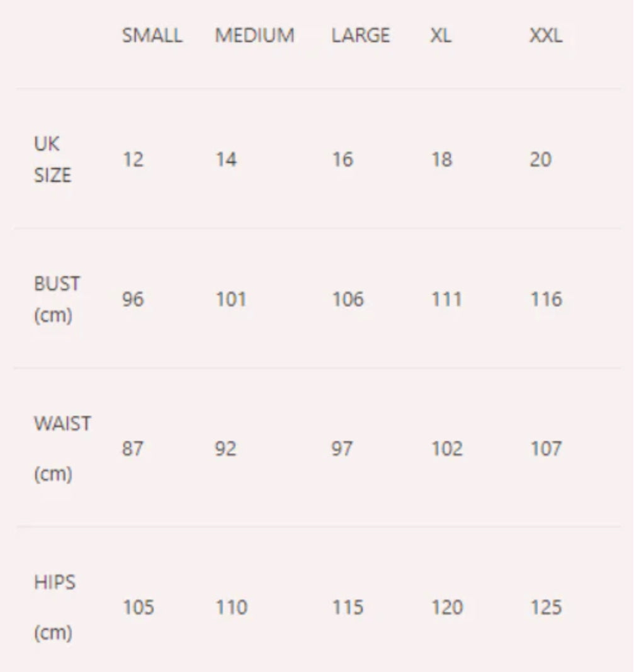
Task: Click the LARGE size header
Action: [x=361, y=36]
